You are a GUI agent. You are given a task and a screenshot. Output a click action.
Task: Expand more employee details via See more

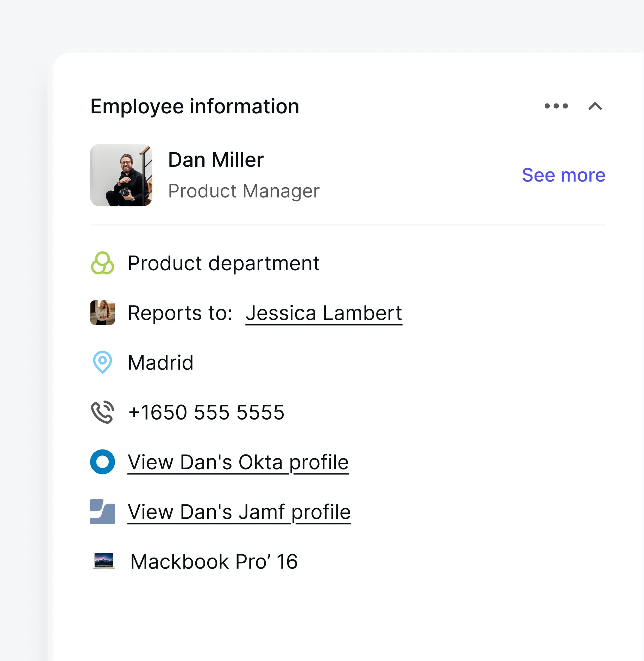click(x=563, y=175)
